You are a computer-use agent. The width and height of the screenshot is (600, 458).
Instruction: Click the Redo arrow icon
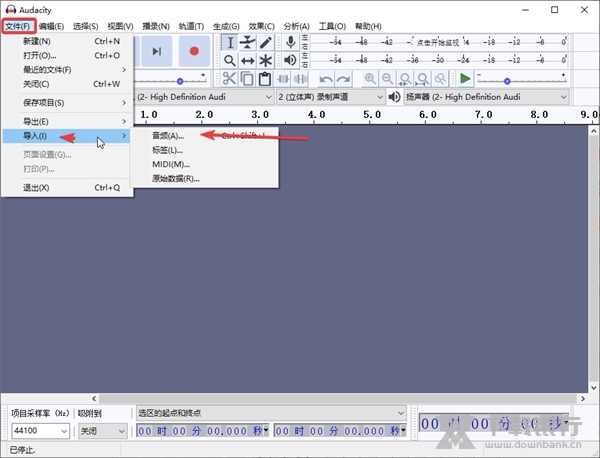click(x=343, y=79)
